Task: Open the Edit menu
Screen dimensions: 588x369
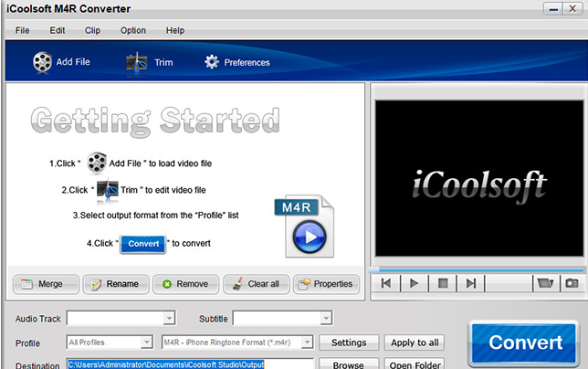Action: [58, 30]
